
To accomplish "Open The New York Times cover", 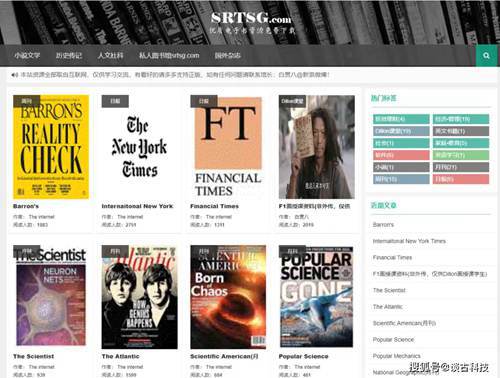I will (x=139, y=147).
